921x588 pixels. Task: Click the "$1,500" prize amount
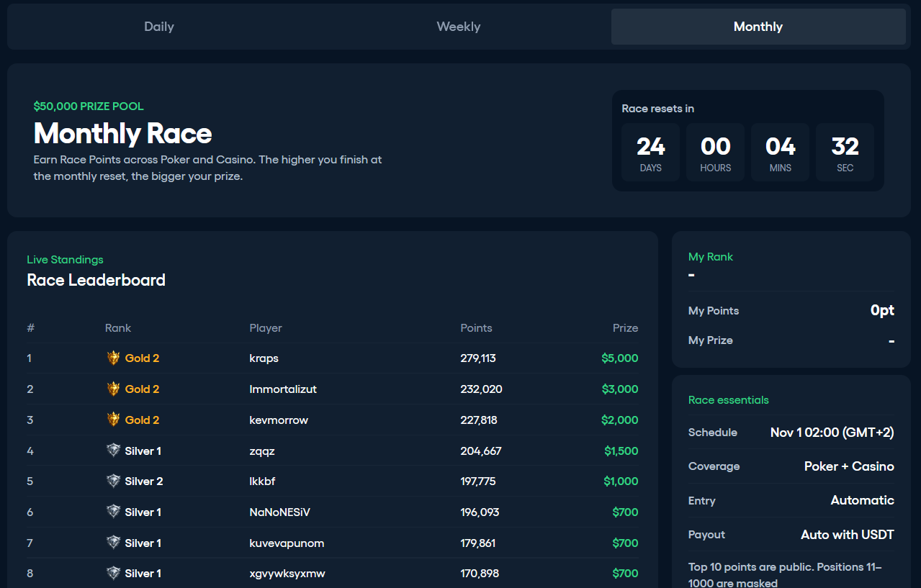coord(621,451)
